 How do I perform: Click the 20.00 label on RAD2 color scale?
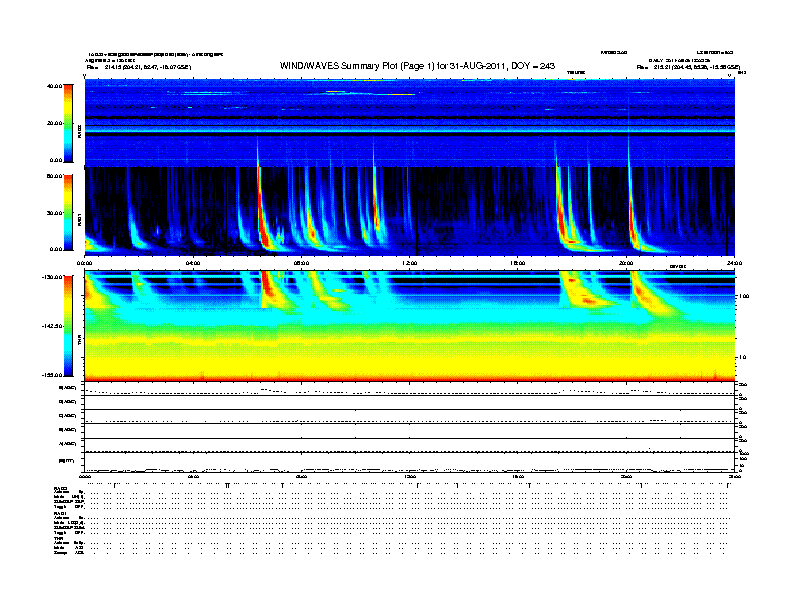click(54, 123)
